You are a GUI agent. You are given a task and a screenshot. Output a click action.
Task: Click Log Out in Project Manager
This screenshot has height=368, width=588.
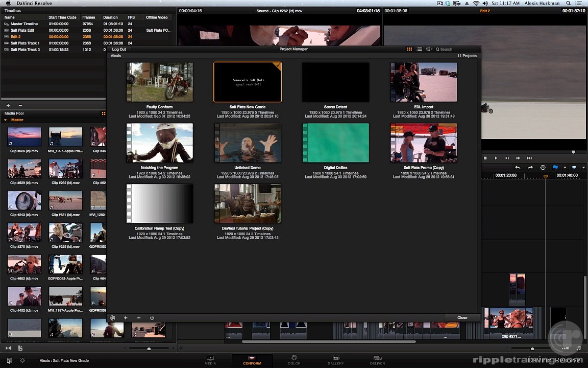coord(119,49)
